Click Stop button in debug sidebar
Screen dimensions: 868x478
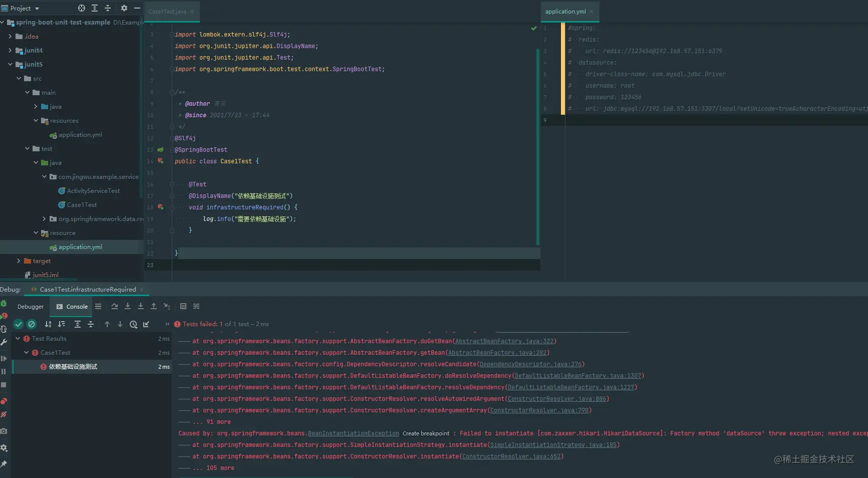(x=4, y=385)
